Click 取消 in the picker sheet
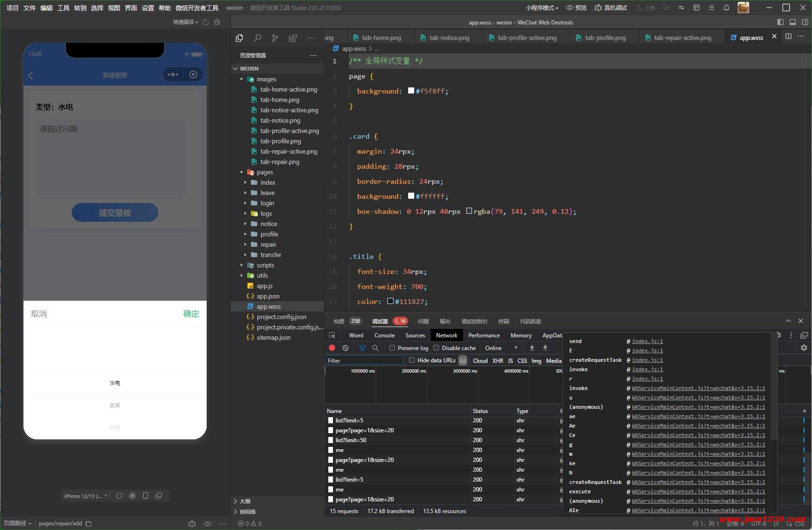This screenshot has width=812, height=530. (39, 313)
